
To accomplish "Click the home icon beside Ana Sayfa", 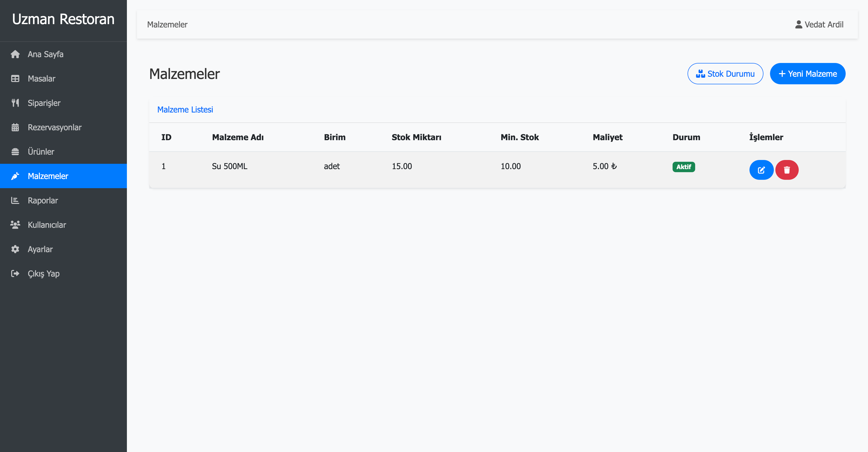I will [15, 54].
